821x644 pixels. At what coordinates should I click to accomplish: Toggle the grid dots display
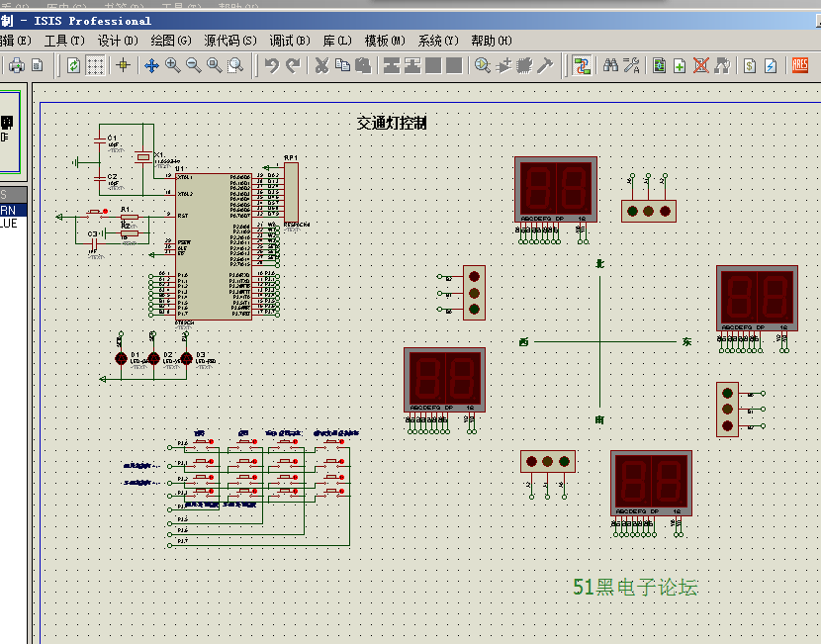coord(95,65)
